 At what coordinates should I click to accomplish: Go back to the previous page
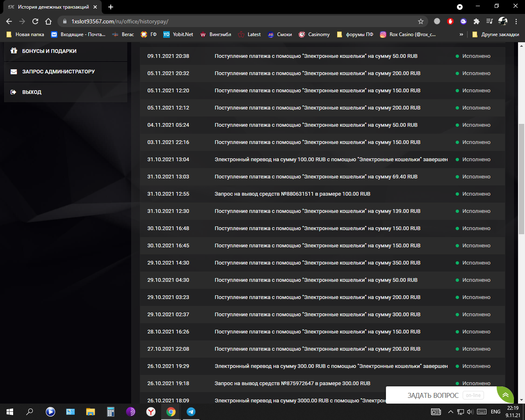9,21
